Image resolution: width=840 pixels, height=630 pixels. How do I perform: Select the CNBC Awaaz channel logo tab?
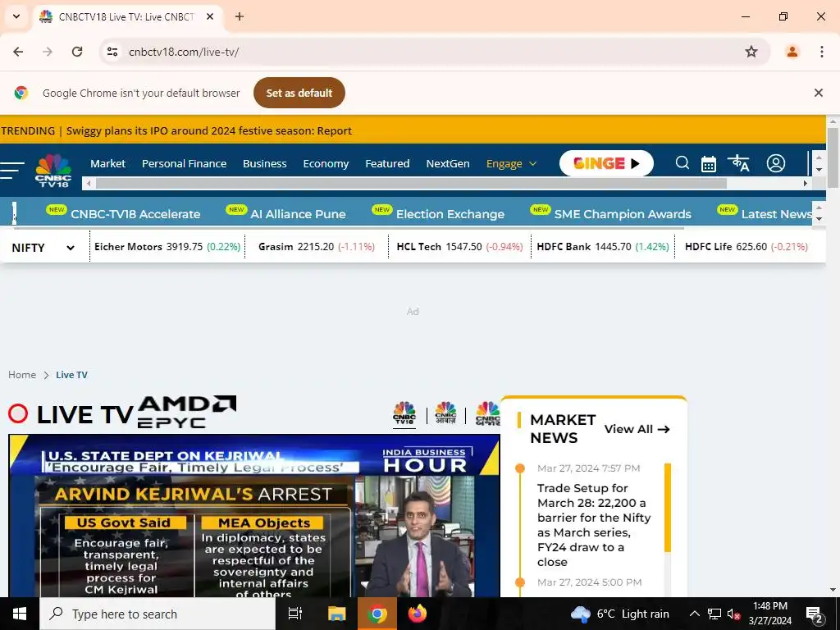pyautogui.click(x=445, y=414)
